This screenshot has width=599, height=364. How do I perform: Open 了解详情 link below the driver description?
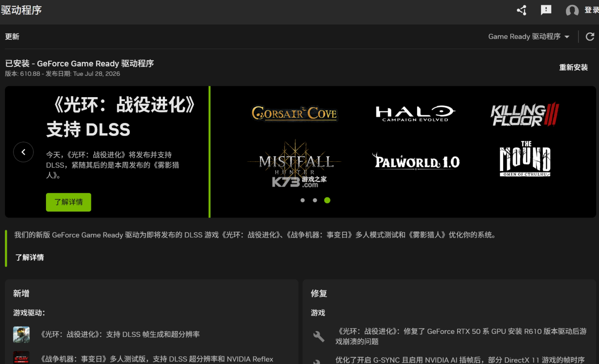click(29, 258)
